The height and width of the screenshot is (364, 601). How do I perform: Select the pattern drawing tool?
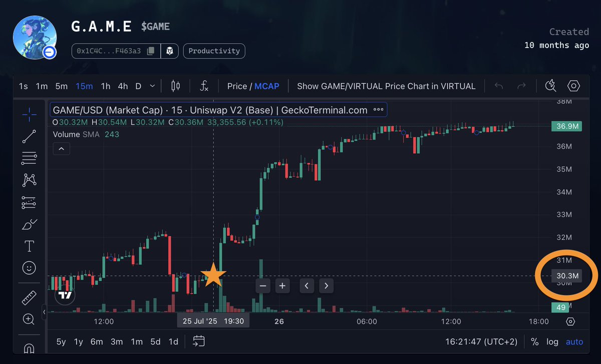pyautogui.click(x=29, y=180)
